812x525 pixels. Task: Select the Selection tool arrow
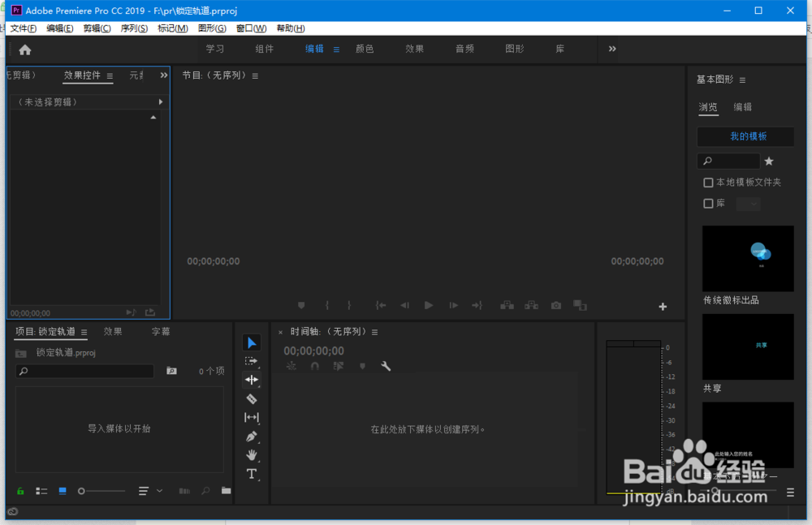coord(252,342)
